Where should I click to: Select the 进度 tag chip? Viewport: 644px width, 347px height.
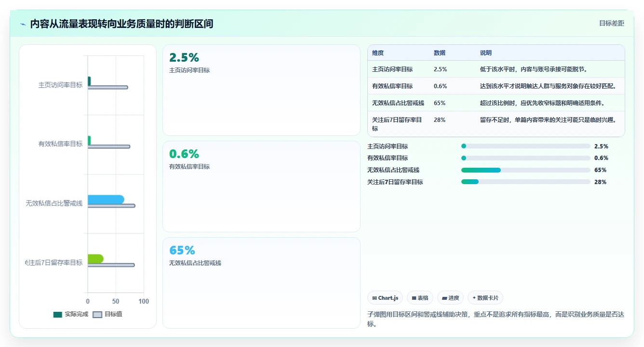pyautogui.click(x=451, y=298)
